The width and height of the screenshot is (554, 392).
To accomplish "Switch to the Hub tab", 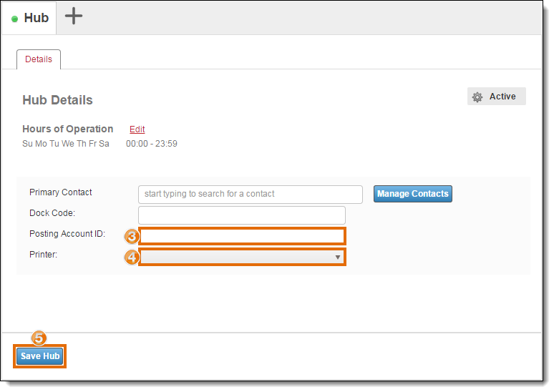I will 29,19.
